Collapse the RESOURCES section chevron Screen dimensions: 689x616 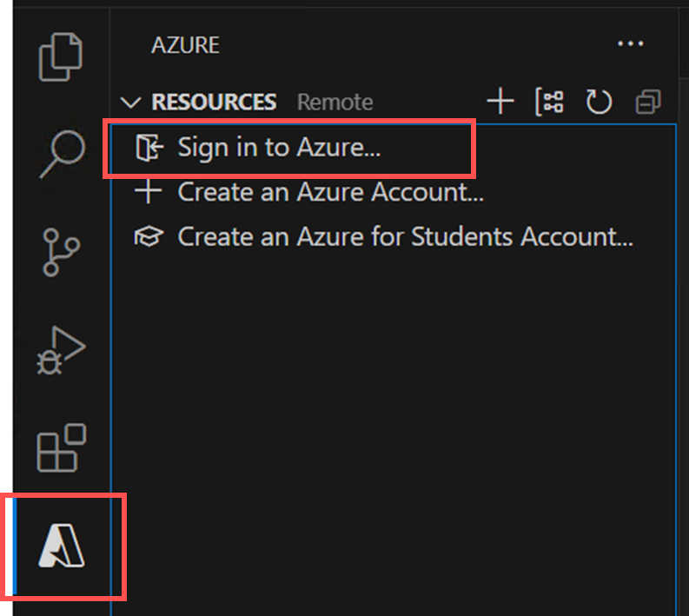click(x=131, y=103)
